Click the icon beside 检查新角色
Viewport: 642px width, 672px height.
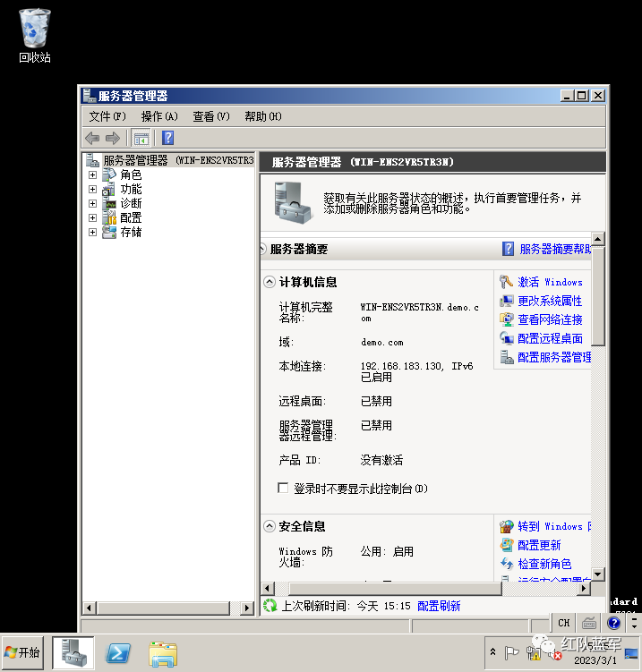(x=507, y=564)
